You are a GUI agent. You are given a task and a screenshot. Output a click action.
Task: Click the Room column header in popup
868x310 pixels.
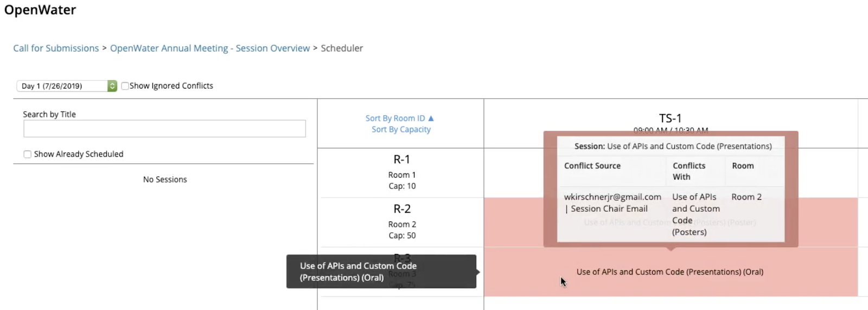[x=743, y=166]
